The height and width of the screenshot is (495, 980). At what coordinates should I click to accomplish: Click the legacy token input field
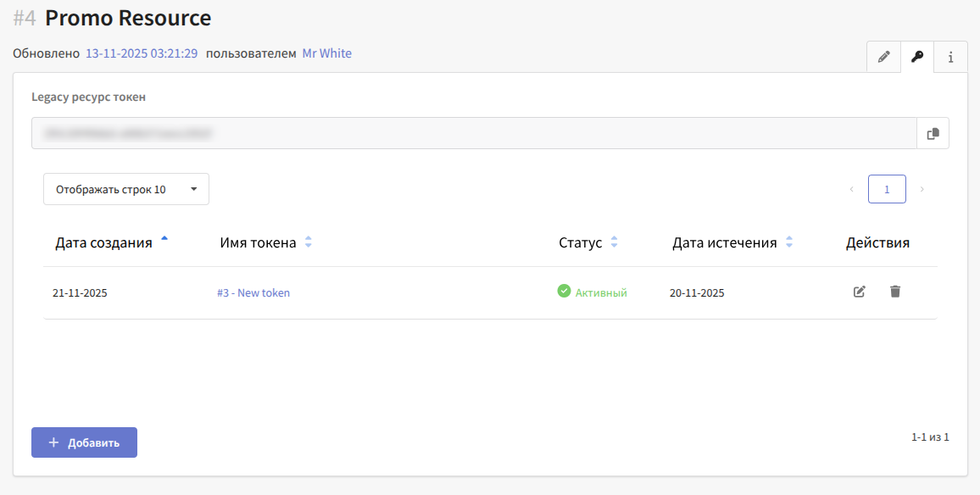pos(473,133)
